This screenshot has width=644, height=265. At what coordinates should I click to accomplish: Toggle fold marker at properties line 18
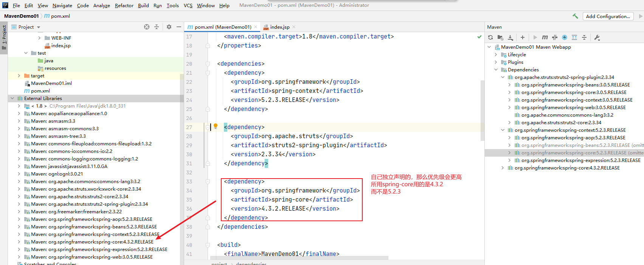(x=208, y=46)
